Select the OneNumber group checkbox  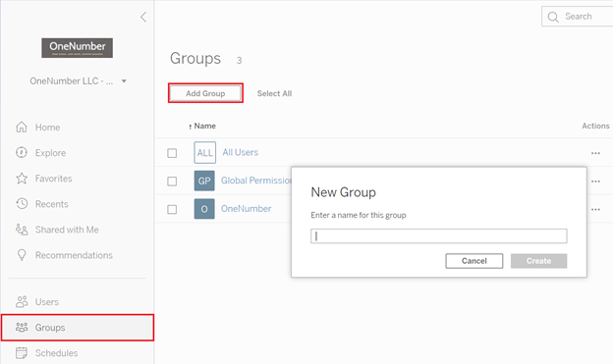point(172,209)
